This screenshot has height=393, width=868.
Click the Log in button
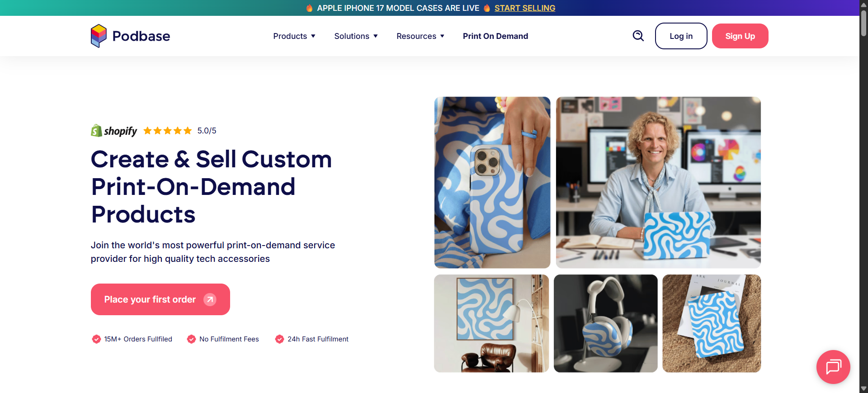[681, 36]
